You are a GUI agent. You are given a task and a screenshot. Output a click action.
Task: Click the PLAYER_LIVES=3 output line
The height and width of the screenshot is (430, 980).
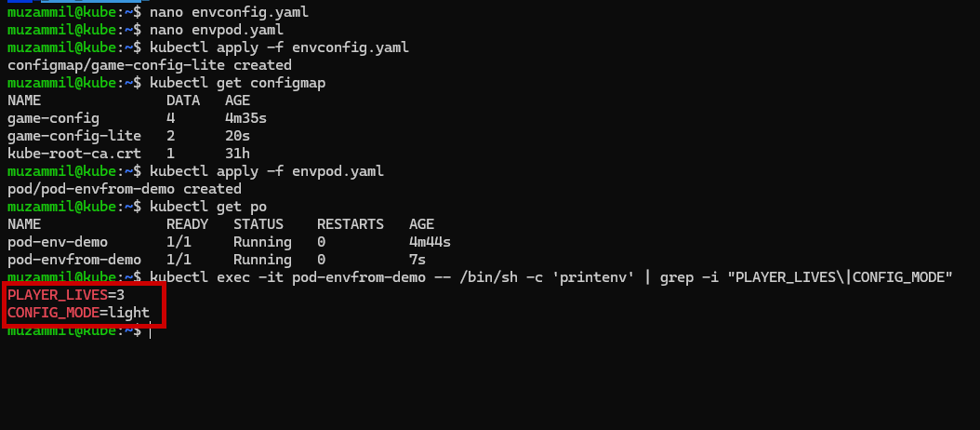[66, 294]
